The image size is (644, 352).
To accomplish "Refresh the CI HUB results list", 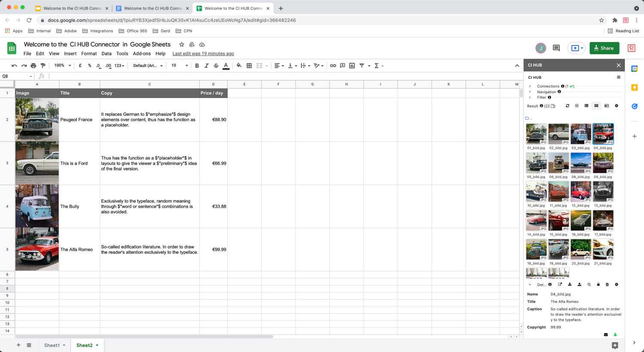I will (567, 106).
